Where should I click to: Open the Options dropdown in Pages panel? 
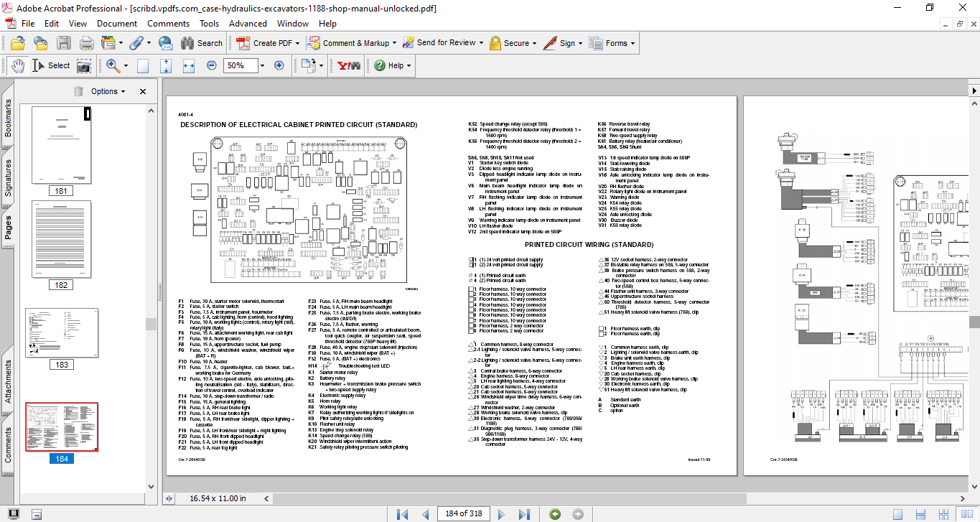108,91
